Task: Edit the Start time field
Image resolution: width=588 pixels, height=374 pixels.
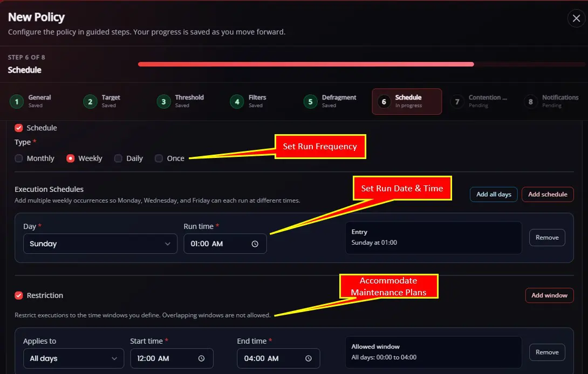Action: pyautogui.click(x=172, y=358)
